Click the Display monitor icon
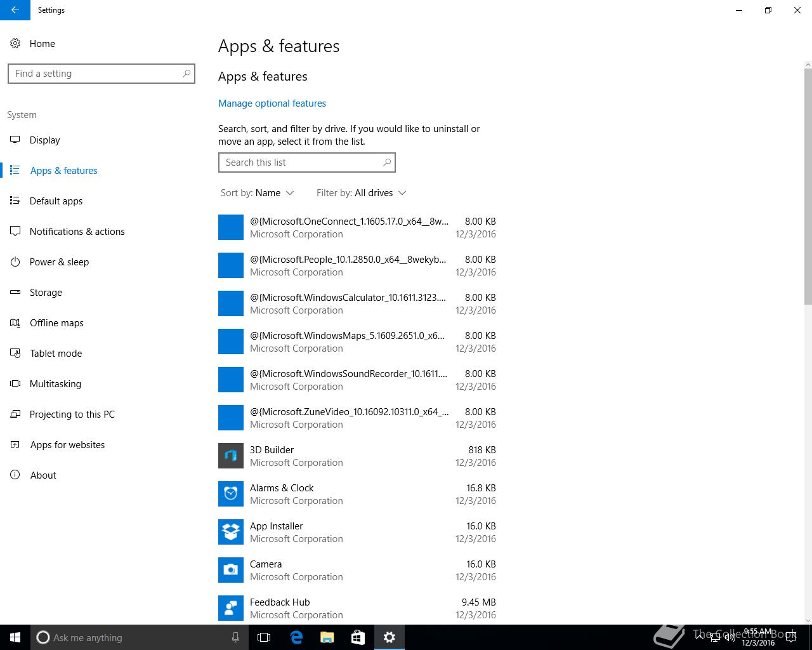Image resolution: width=812 pixels, height=650 pixels. 15,140
